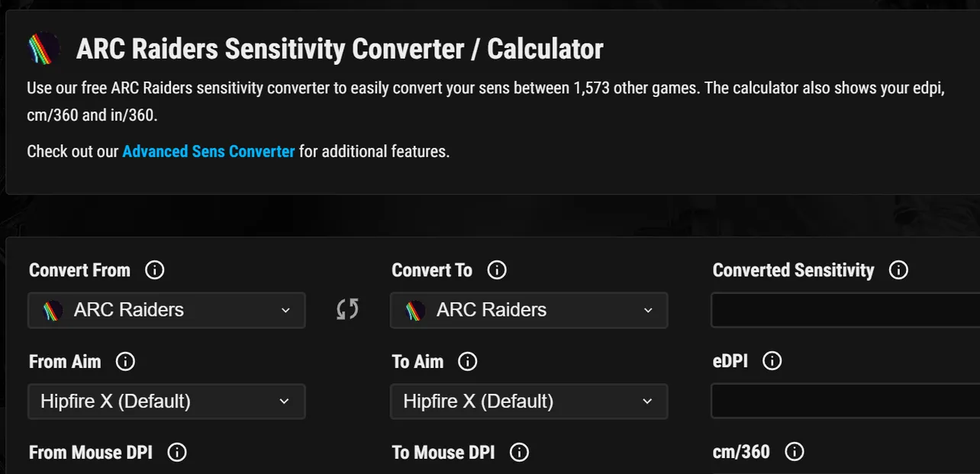Click the eDPI info icon

[x=772, y=361]
